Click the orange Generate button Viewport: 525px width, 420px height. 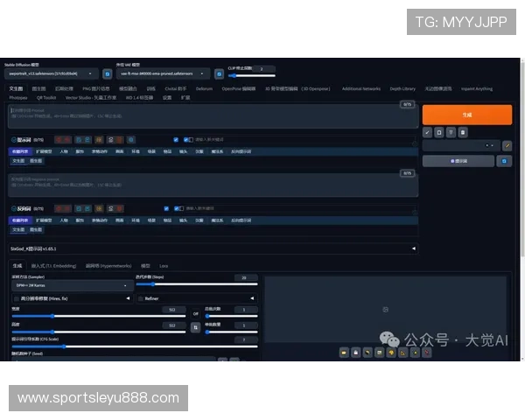click(466, 115)
